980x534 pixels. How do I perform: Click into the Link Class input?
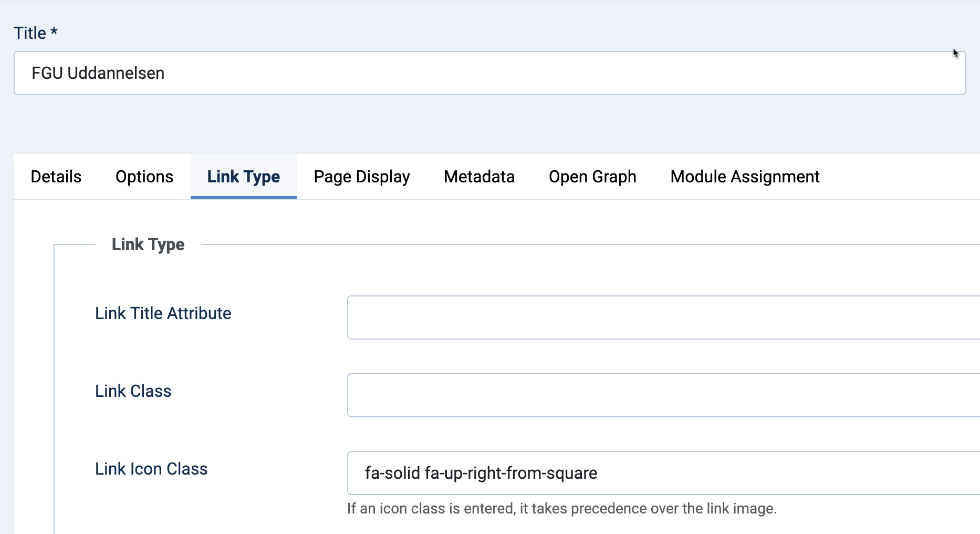coord(662,395)
